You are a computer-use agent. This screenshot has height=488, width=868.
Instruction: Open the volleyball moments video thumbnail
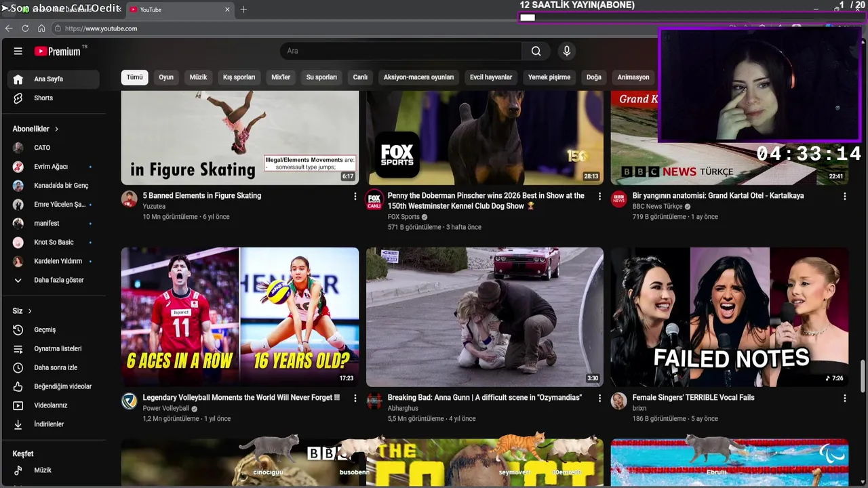coord(240,317)
